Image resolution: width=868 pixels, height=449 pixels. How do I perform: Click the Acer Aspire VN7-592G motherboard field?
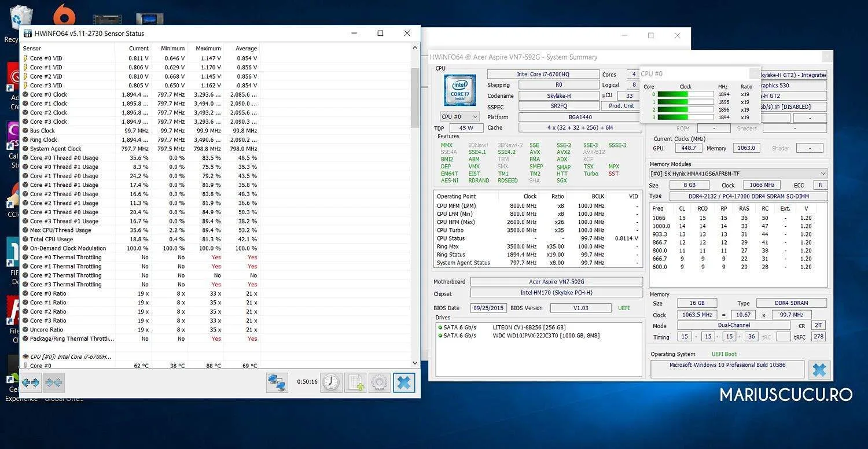pyautogui.click(x=556, y=282)
